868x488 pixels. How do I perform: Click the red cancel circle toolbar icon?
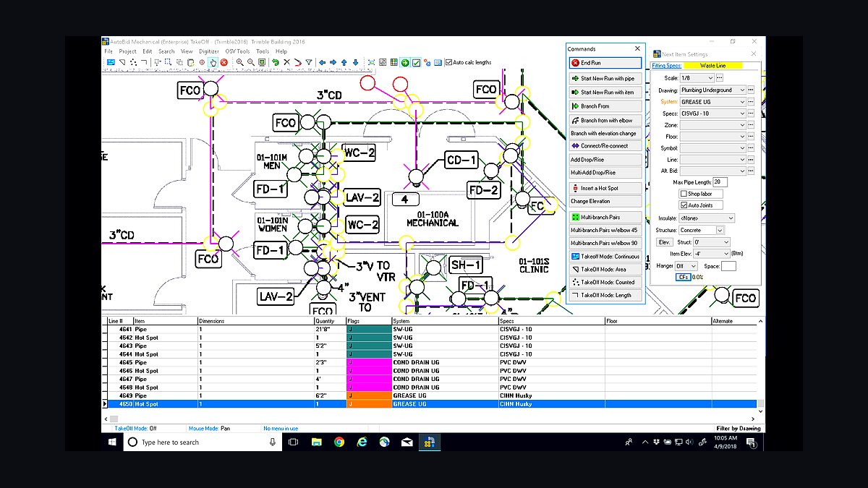coord(224,62)
